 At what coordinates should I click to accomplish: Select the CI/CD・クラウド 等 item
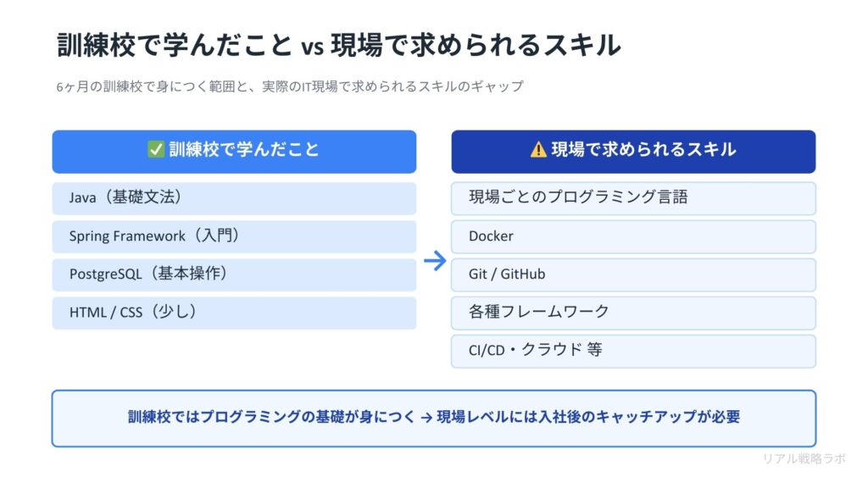click(634, 351)
